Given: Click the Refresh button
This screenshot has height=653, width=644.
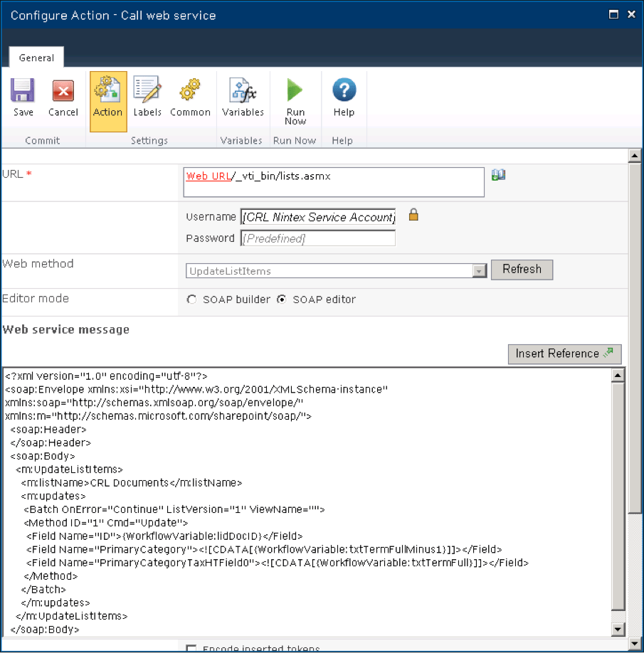Looking at the screenshot, I should pyautogui.click(x=522, y=270).
